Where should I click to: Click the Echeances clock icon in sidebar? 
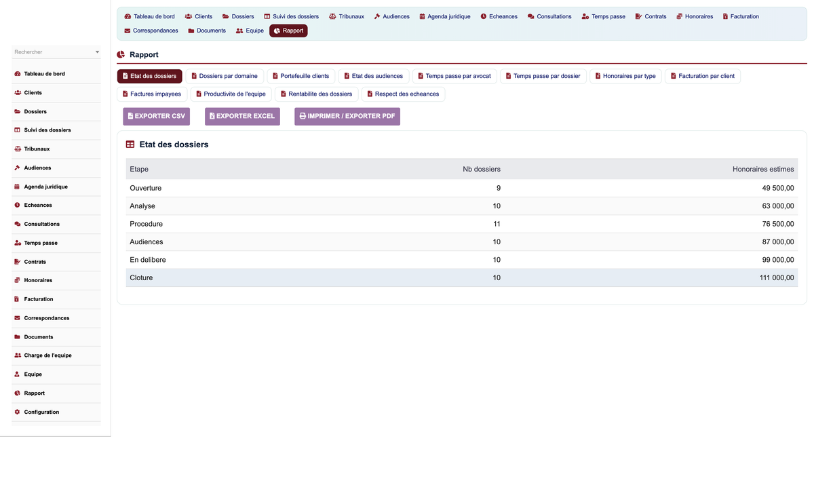(17, 205)
